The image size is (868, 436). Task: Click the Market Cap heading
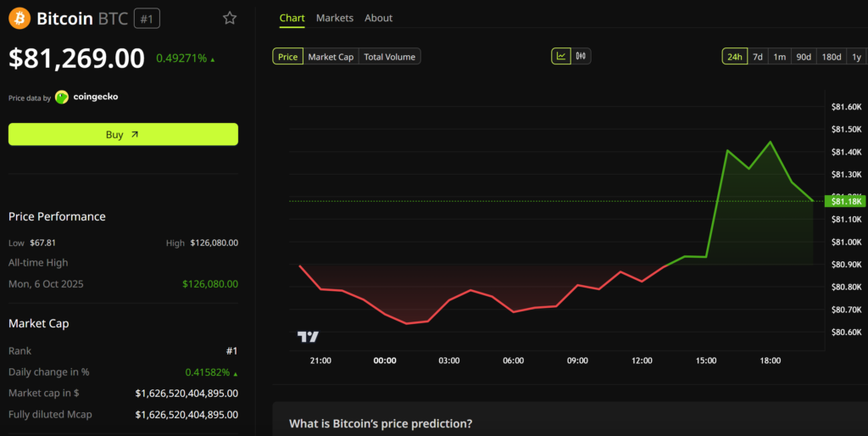click(x=39, y=323)
